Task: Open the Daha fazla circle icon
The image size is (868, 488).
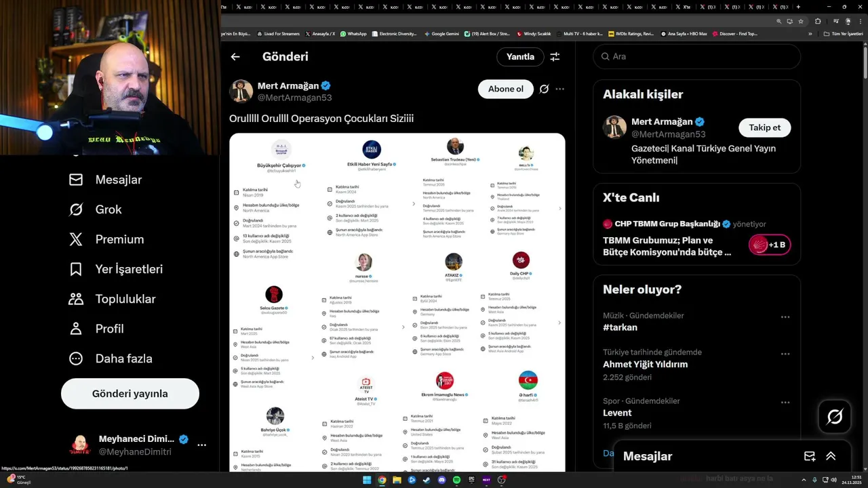Action: tap(76, 359)
